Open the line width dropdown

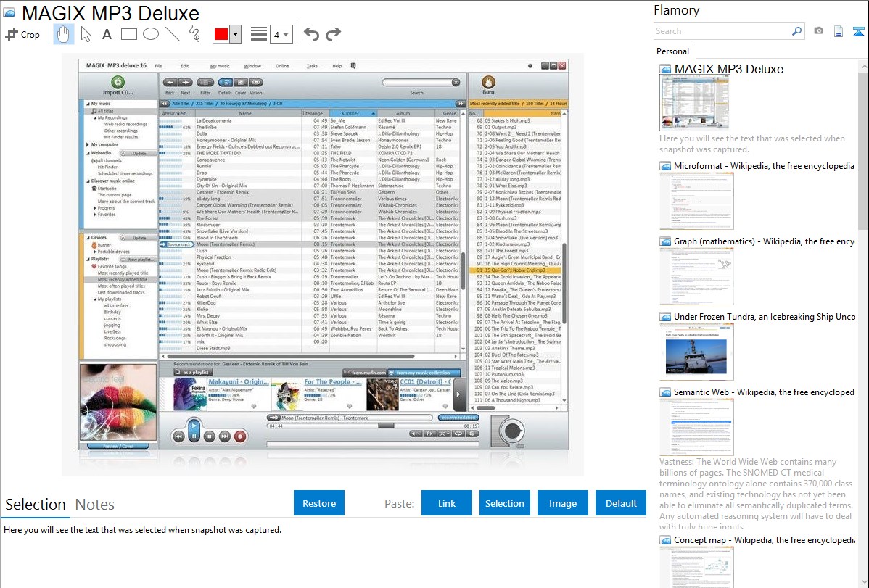[x=281, y=34]
